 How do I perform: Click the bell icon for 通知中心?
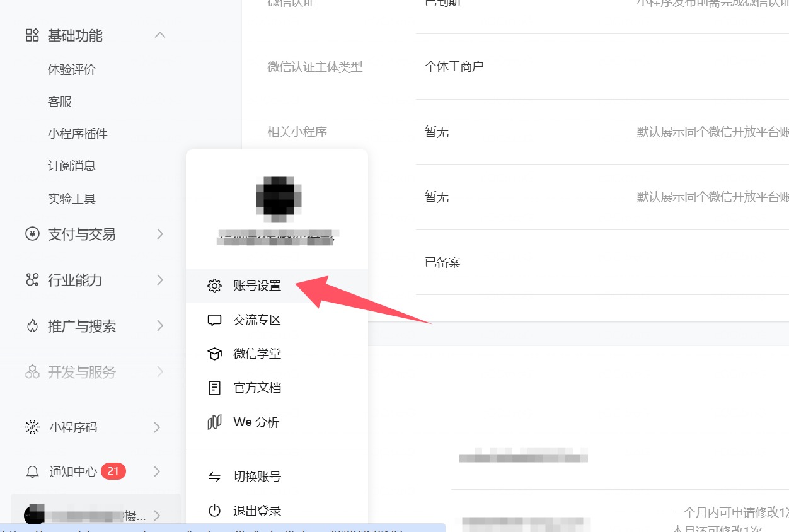[x=32, y=471]
